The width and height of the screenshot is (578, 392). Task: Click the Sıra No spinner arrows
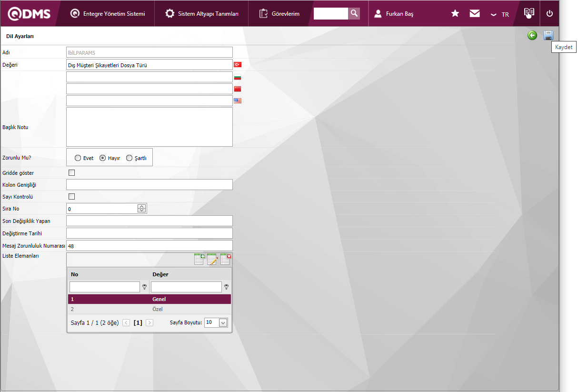[142, 209]
